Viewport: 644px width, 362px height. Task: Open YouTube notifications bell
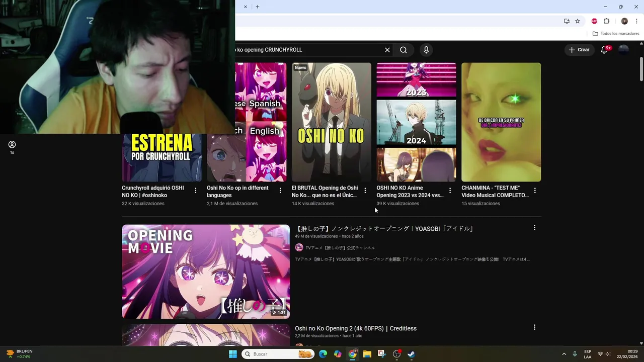click(x=604, y=50)
